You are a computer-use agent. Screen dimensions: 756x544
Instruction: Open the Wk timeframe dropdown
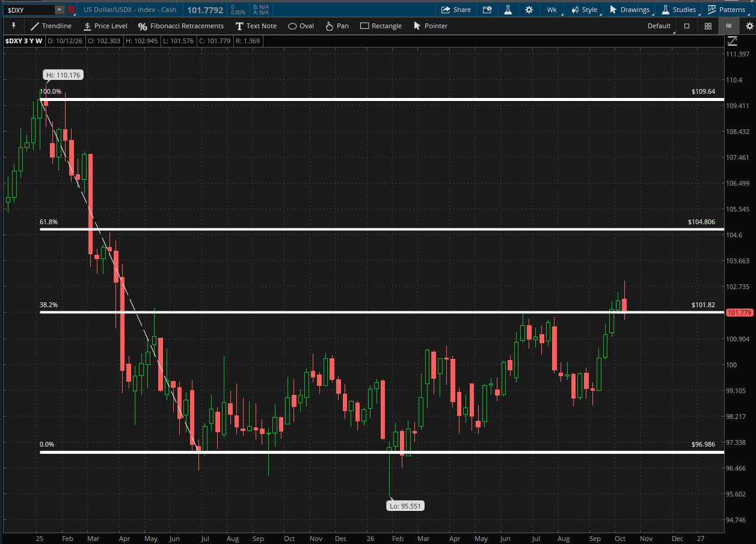(552, 10)
